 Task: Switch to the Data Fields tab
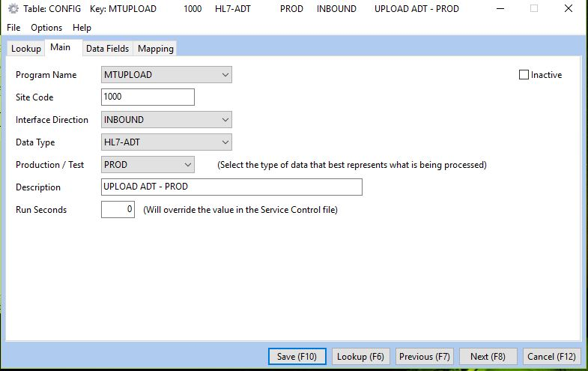[x=107, y=49]
